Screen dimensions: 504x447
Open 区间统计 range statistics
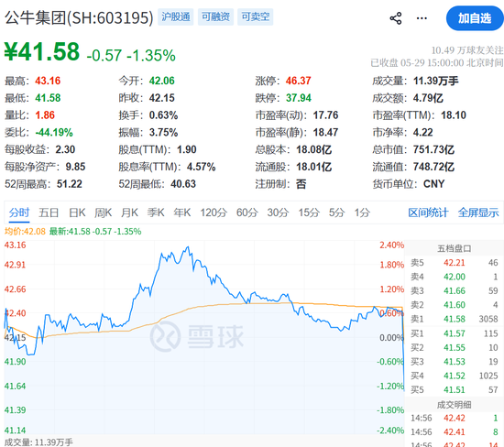(428, 213)
